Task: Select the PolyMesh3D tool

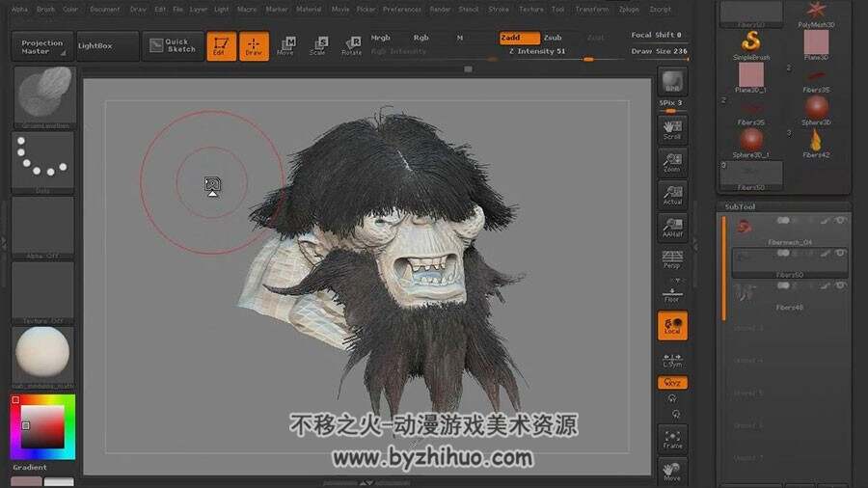Action: click(816, 14)
